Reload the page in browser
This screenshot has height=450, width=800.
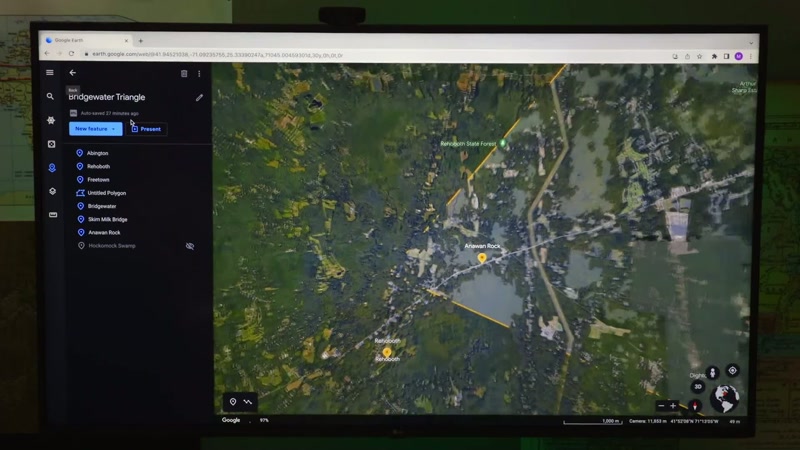tap(71, 54)
